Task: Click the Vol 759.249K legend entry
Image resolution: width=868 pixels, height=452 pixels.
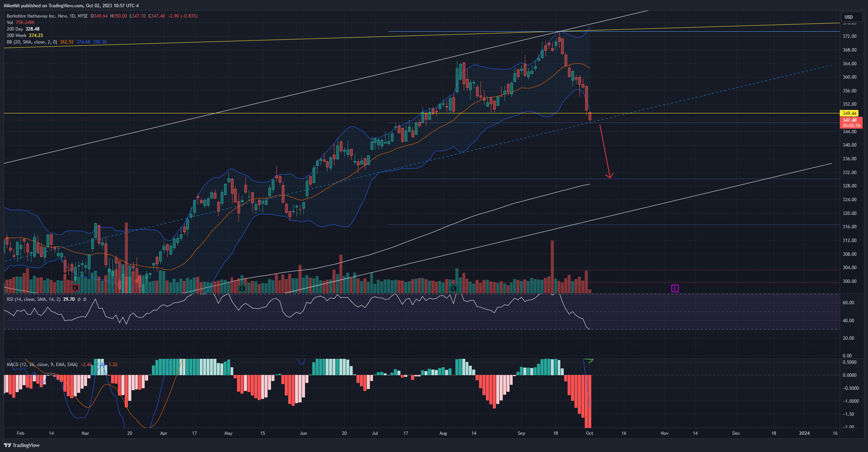Action: point(21,23)
